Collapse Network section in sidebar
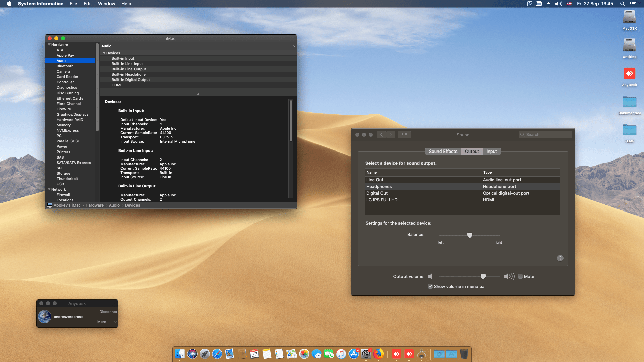The height and width of the screenshot is (362, 644). tap(49, 189)
